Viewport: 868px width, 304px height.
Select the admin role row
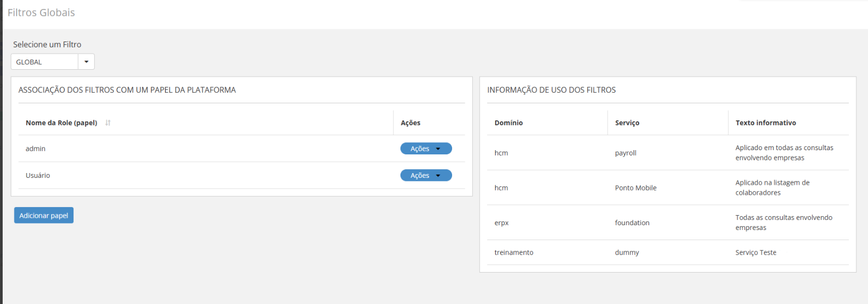[36, 149]
